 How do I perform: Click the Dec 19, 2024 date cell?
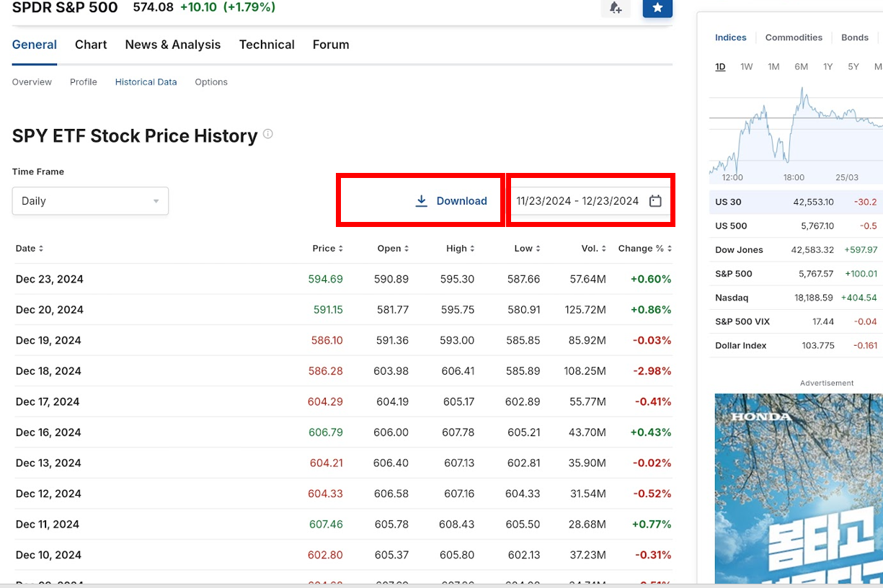(x=49, y=340)
